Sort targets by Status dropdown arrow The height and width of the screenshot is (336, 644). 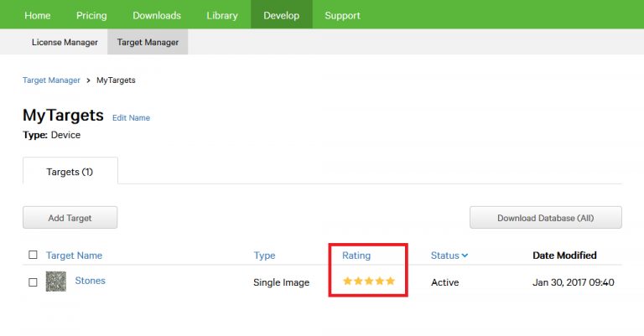pos(465,256)
